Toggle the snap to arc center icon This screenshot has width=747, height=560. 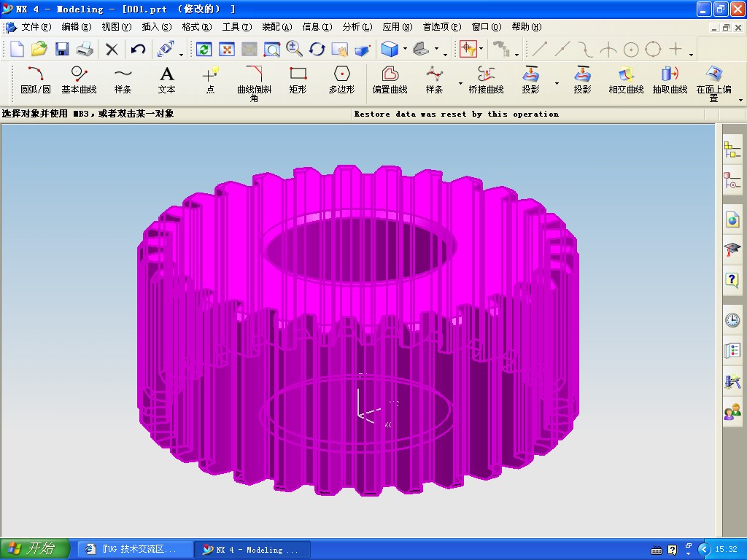click(631, 49)
